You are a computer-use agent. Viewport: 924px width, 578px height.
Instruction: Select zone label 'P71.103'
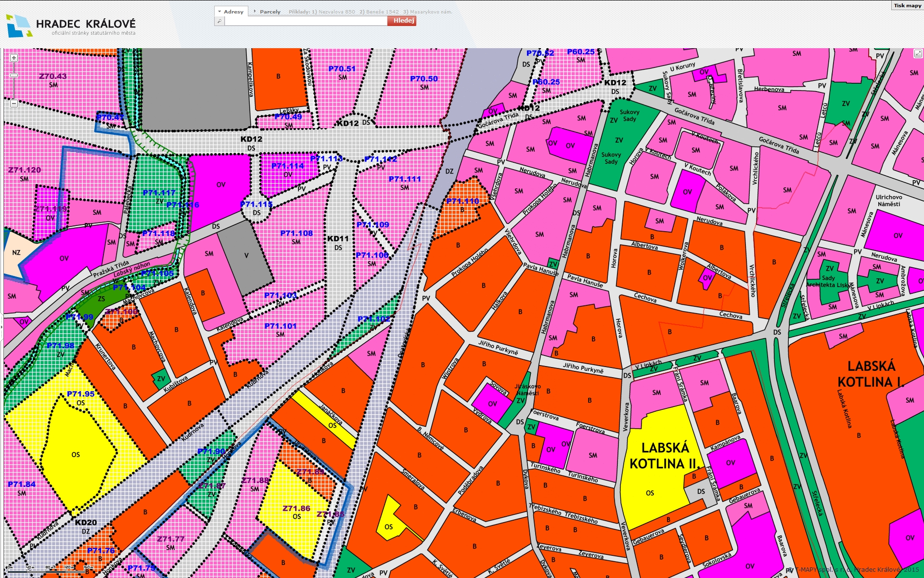281,295
